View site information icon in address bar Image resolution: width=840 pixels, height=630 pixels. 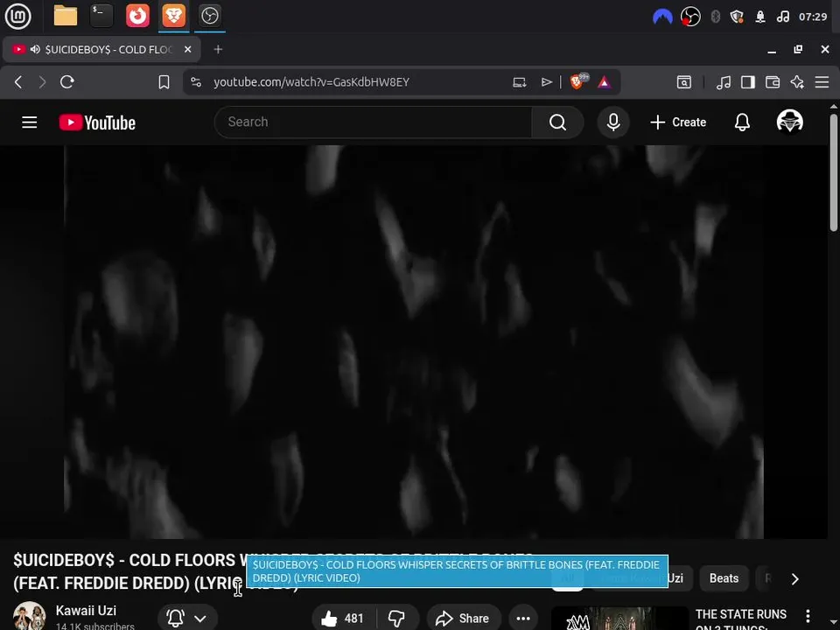click(x=196, y=82)
